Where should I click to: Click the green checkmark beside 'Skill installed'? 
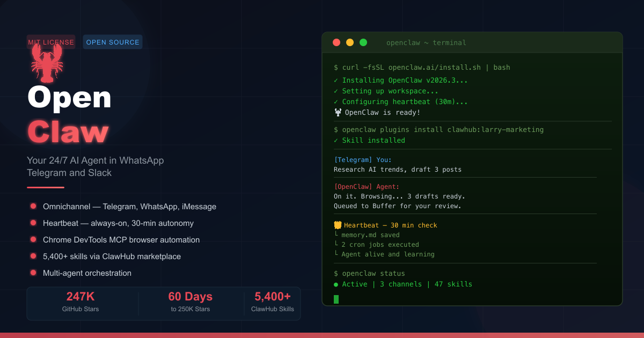point(336,140)
